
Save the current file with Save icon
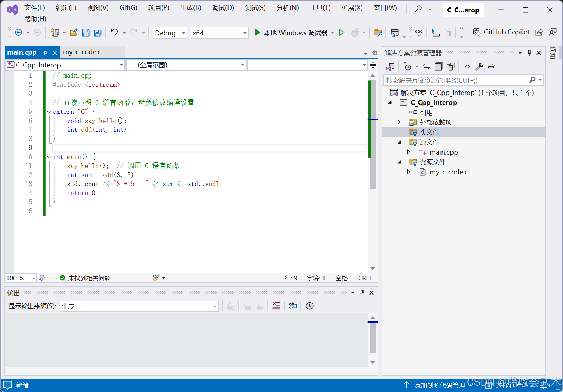(86, 33)
